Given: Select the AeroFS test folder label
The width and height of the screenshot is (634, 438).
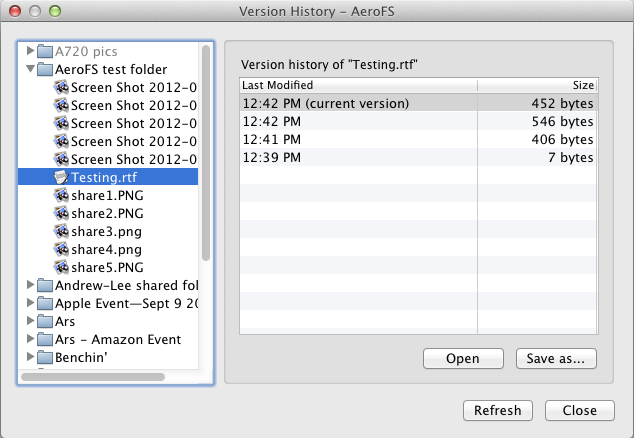Looking at the screenshot, I should coord(111,69).
